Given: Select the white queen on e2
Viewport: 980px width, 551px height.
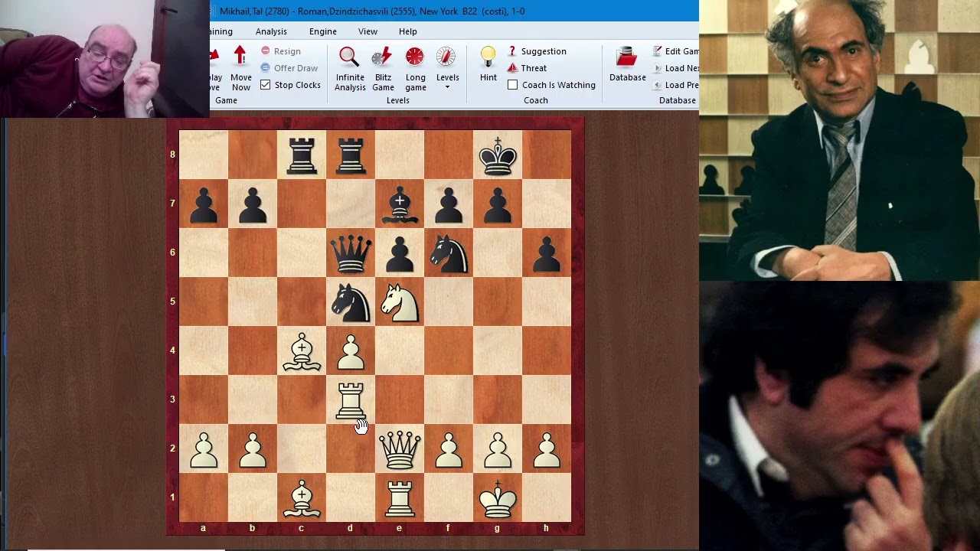Looking at the screenshot, I should (x=400, y=448).
